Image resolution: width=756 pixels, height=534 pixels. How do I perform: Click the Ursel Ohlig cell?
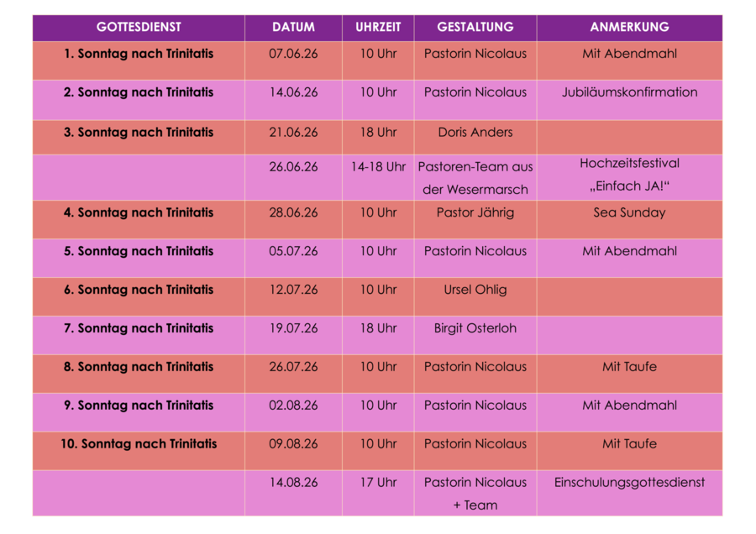pos(475,296)
